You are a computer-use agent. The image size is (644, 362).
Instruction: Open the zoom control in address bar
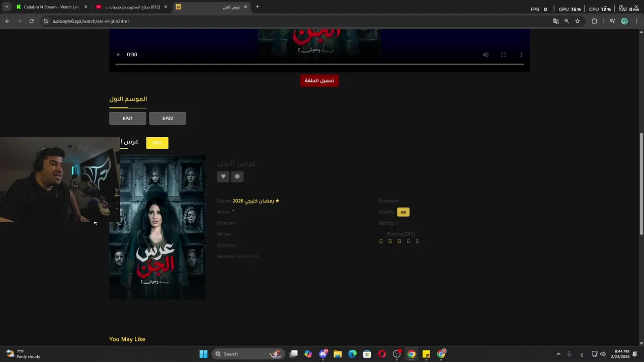coord(567,21)
